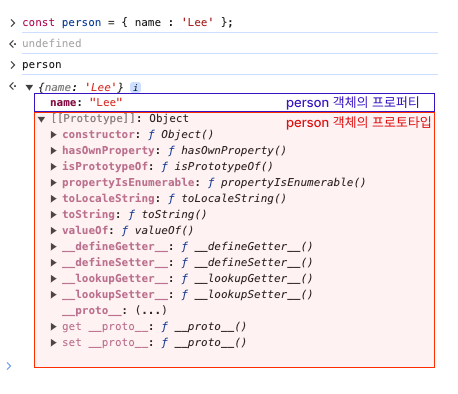Screen dimensions: 458x394
Task: Click the {name: 'Lee'} object preview text
Action: [81, 87]
